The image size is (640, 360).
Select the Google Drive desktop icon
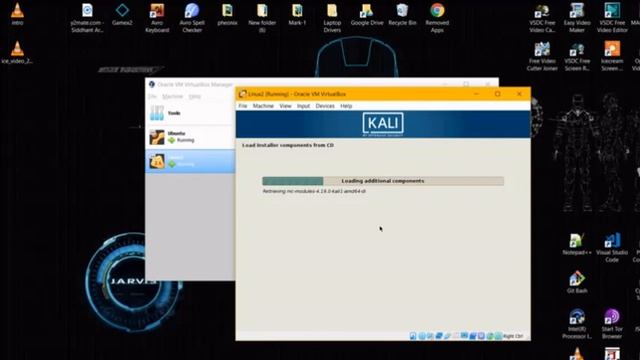point(367,15)
